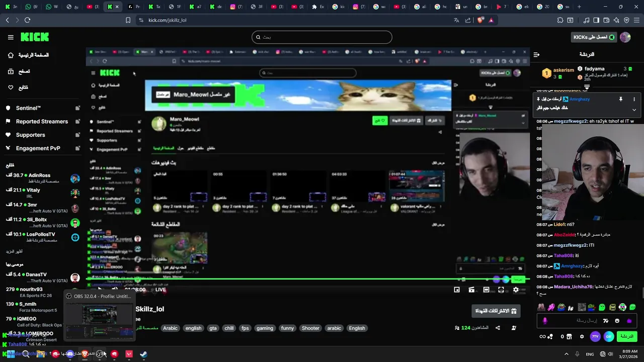The width and height of the screenshot is (644, 362).
Task: Open video player settings gear
Action: pos(516,290)
